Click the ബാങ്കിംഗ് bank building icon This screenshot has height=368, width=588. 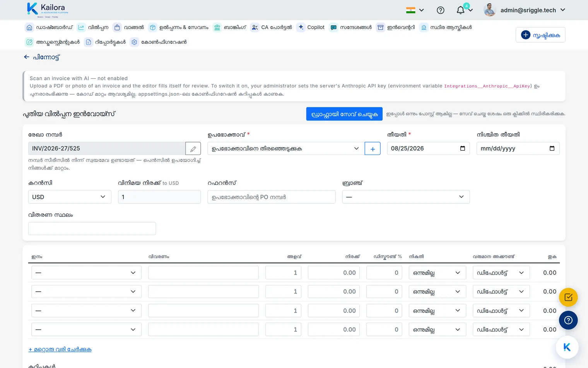tap(217, 28)
